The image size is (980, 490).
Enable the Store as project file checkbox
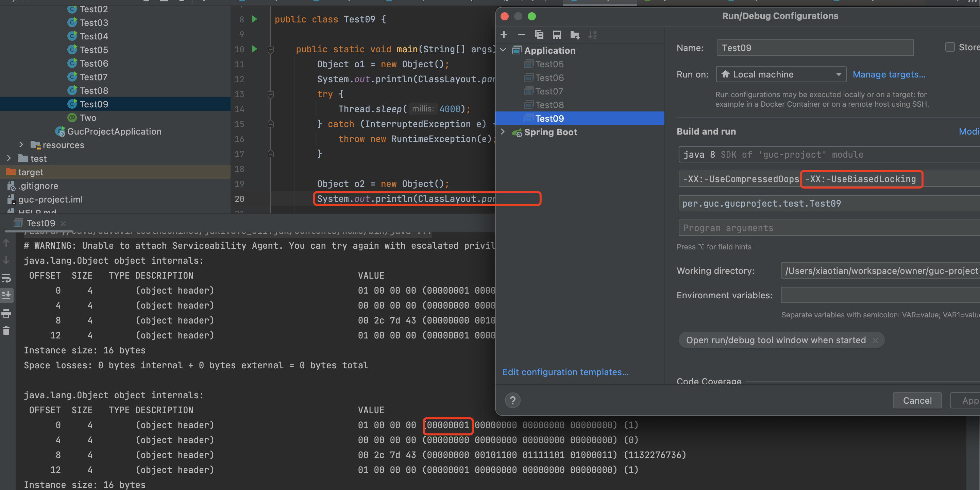950,47
